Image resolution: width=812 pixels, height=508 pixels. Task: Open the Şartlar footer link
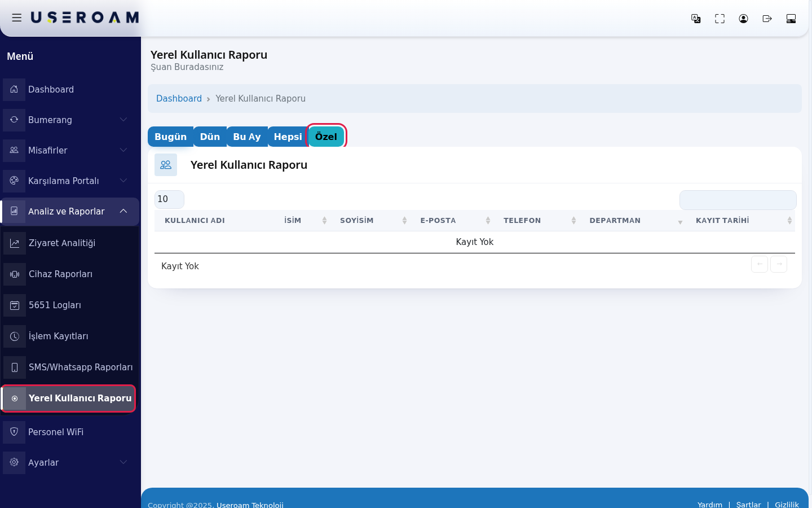click(x=748, y=504)
